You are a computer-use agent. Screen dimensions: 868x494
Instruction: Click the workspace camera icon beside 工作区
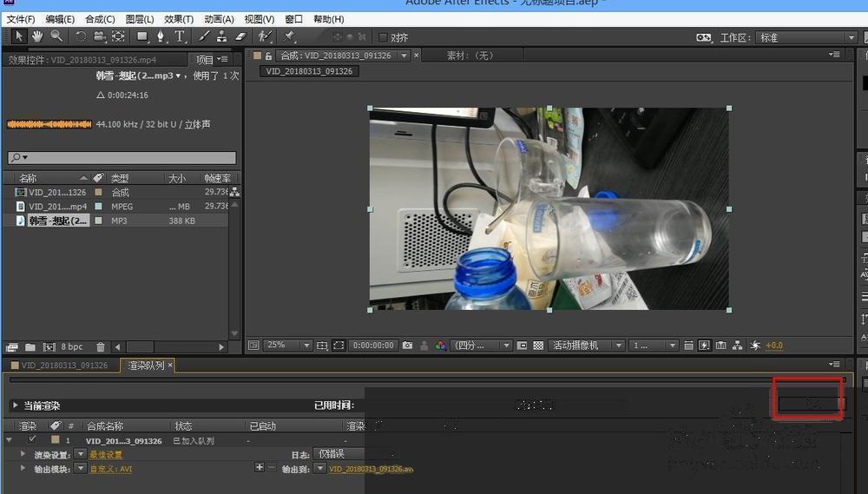pyautogui.click(x=704, y=37)
